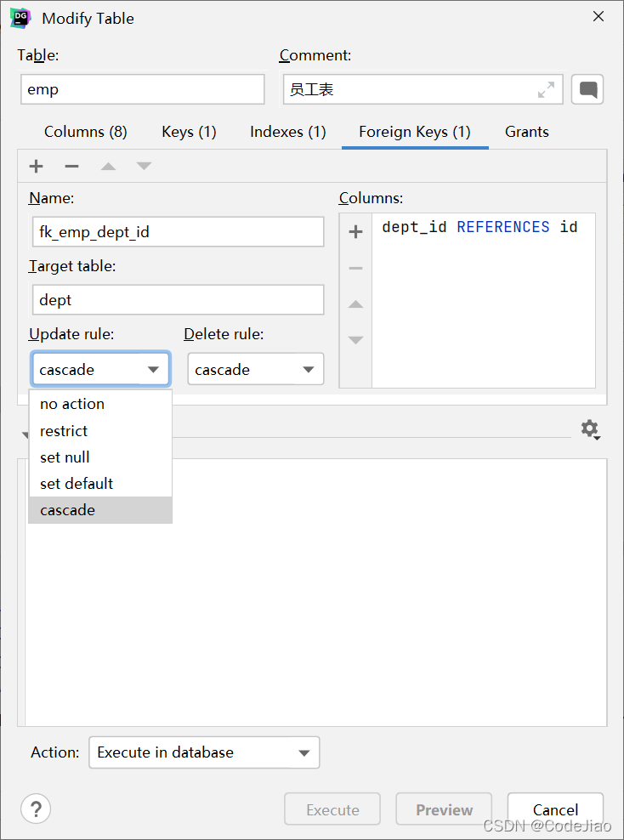Open the Delete rule dropdown
Viewport: 624px width, 840px height.
256,369
